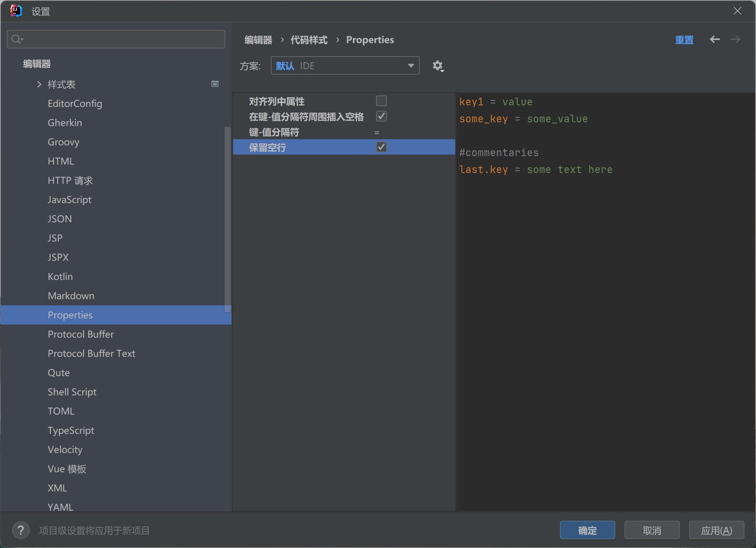Screen dimensions: 756x548
Task: Click the 键-值分隔符 value selector
Action: [377, 132]
